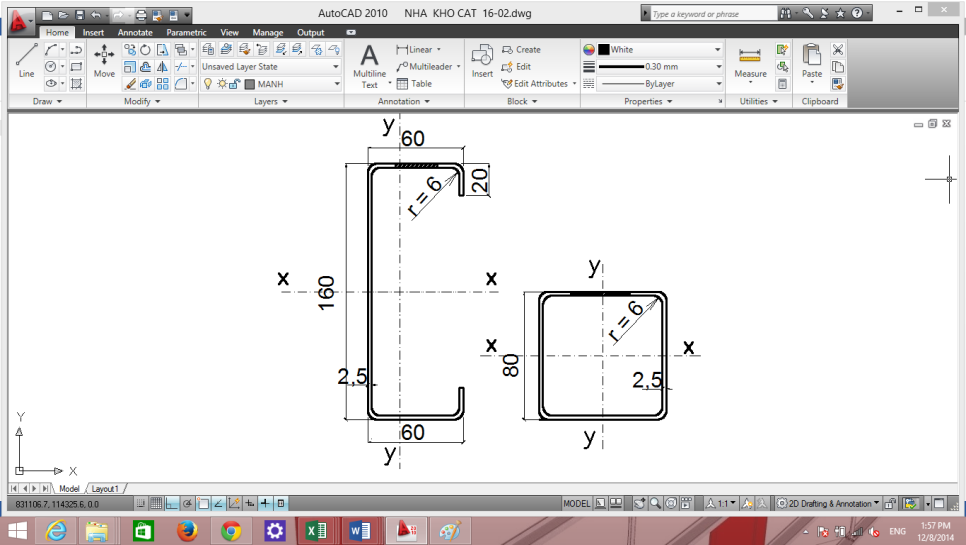The height and width of the screenshot is (545, 966).
Task: Toggle Polar tracking in status bar
Action: tap(187, 504)
